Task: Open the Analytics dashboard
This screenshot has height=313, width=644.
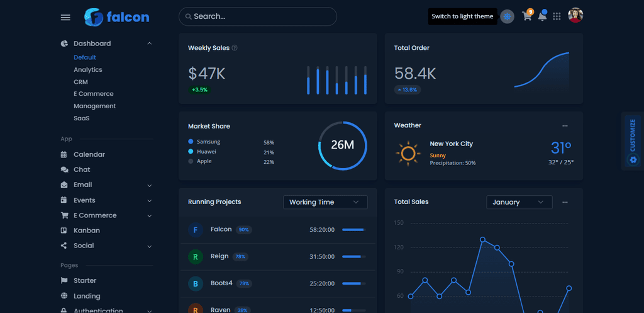Action: [x=88, y=69]
